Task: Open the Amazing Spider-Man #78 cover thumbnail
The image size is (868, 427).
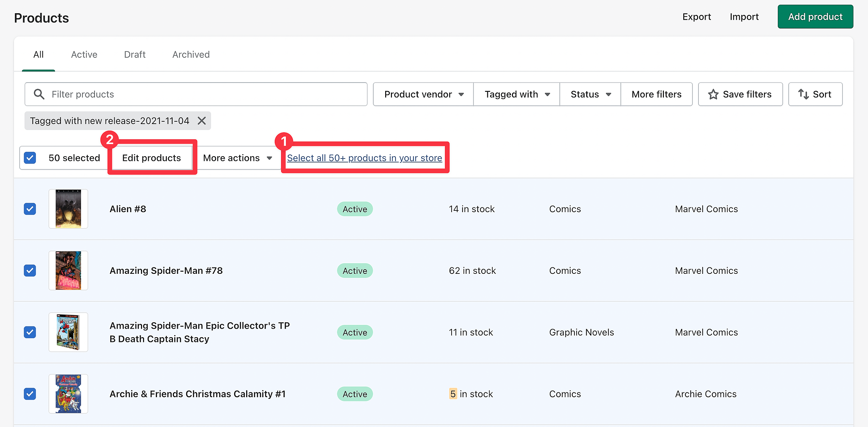Action: point(68,270)
